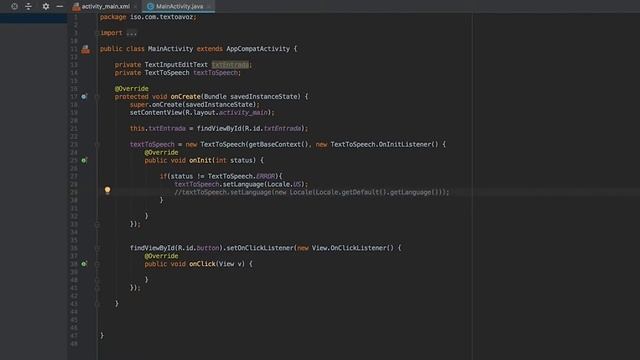This screenshot has width=640, height=360.
Task: Click implements gutter icon beside onClick method
Action: point(84,264)
